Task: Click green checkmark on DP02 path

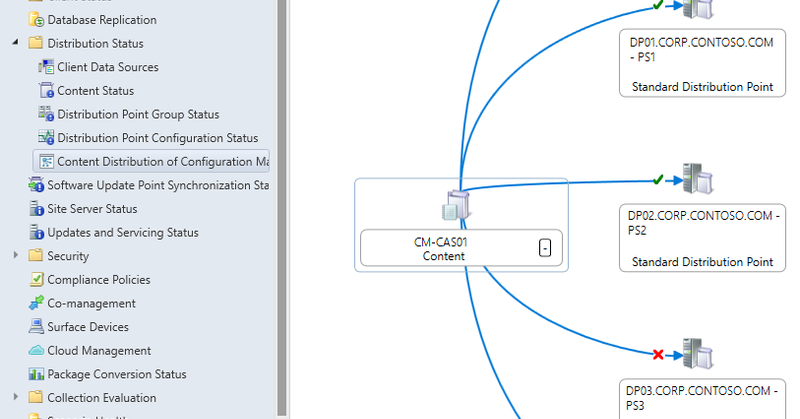Action: tap(658, 180)
